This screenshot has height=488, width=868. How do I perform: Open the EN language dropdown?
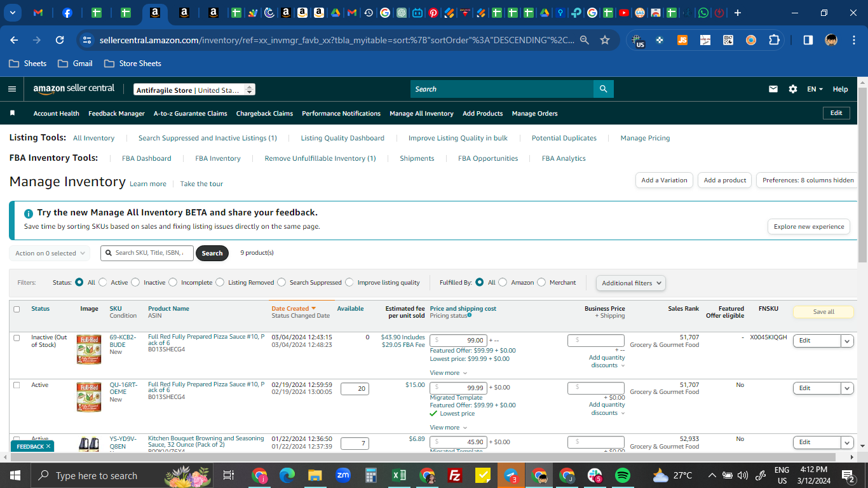[815, 89]
